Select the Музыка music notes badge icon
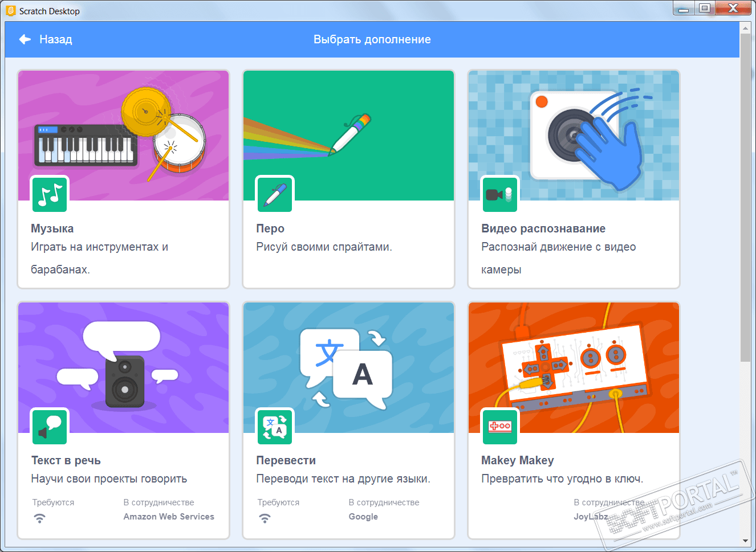This screenshot has height=552, width=756. (x=50, y=194)
